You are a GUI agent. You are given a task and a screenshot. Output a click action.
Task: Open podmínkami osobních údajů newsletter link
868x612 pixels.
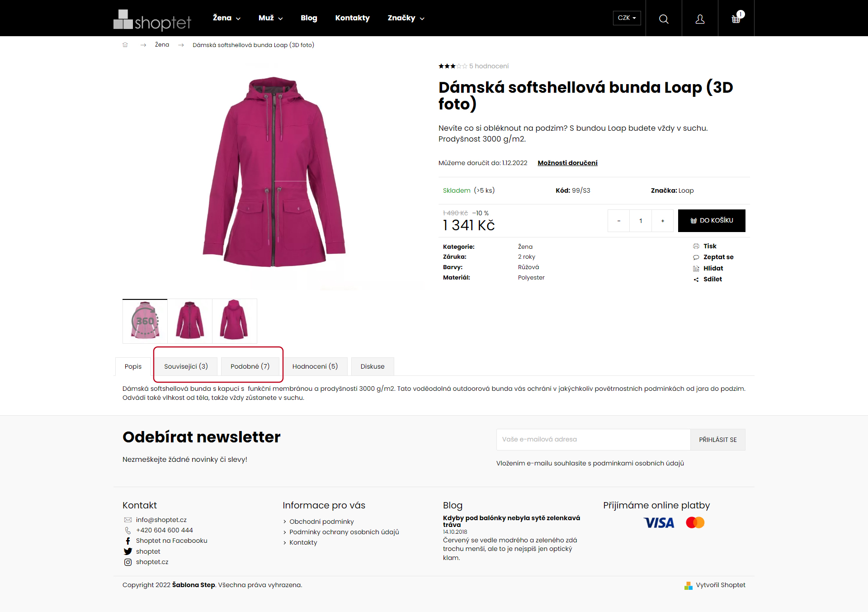click(x=638, y=463)
